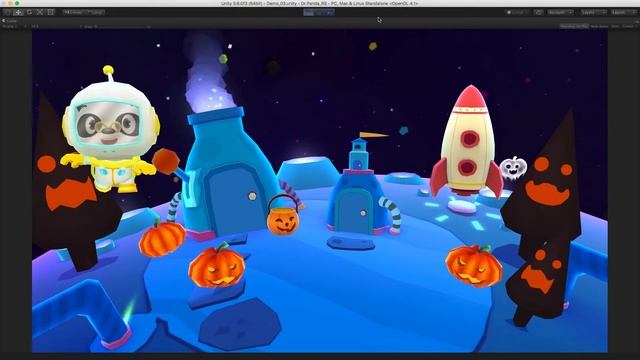Click the panda astronaut character in game

tap(109, 131)
